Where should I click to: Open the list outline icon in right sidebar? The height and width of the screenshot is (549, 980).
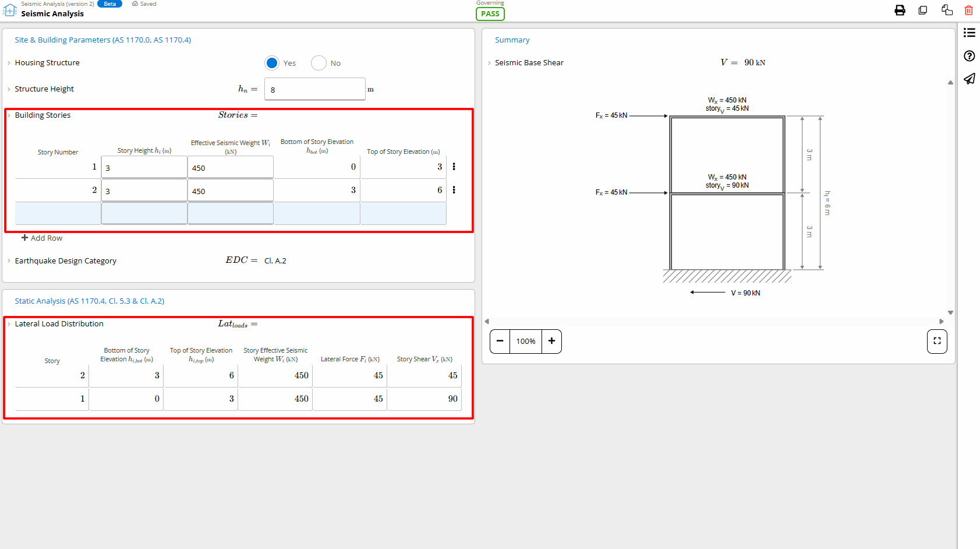pos(970,33)
